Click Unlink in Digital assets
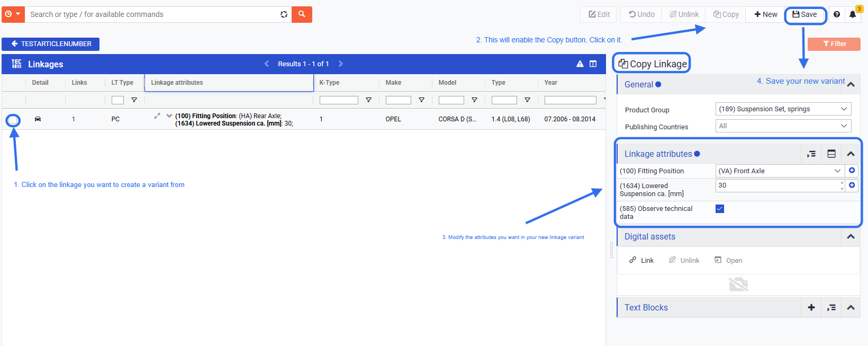 coord(684,260)
